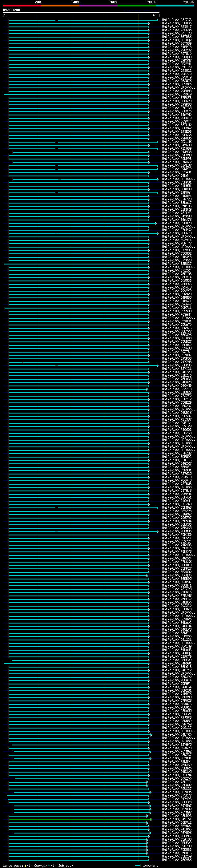Select label UniRef100_A9RQA3

click(x=177, y=57)
